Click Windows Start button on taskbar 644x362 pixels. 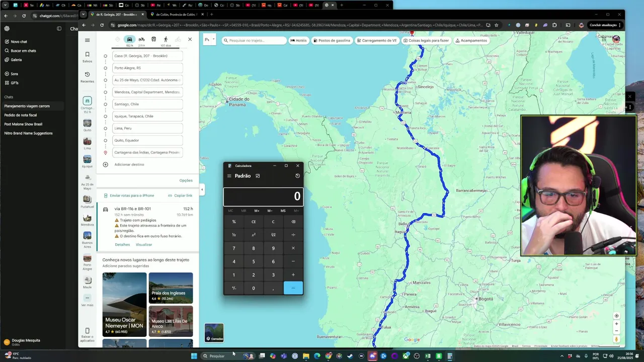pos(194,356)
